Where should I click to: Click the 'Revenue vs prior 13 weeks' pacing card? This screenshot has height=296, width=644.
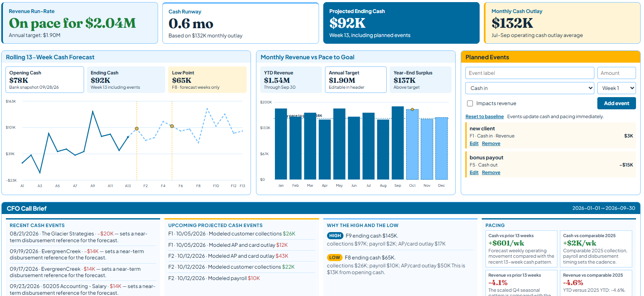[521, 283]
